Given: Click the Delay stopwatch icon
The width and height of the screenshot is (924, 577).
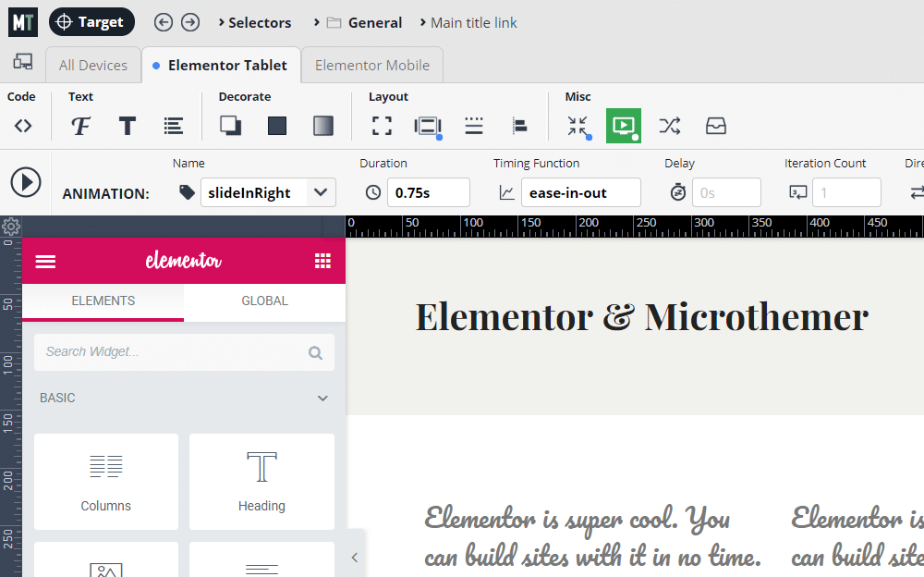Looking at the screenshot, I should [678, 192].
